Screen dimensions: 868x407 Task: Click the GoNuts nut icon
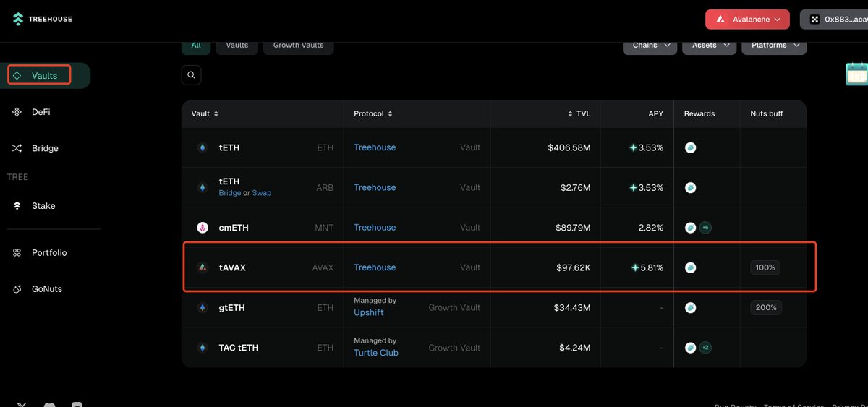(x=17, y=289)
